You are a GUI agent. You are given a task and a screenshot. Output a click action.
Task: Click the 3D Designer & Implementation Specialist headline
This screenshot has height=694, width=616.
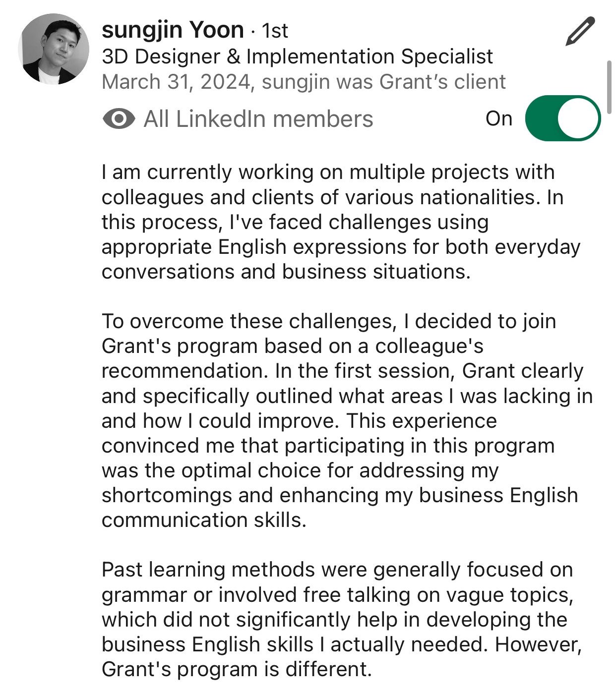coord(297,57)
